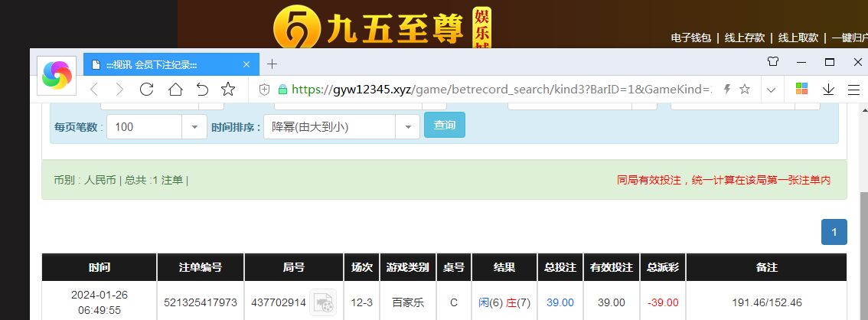This screenshot has height=320, width=868.
Task: Click the green padlock HTTPS icon
Action: point(283,89)
